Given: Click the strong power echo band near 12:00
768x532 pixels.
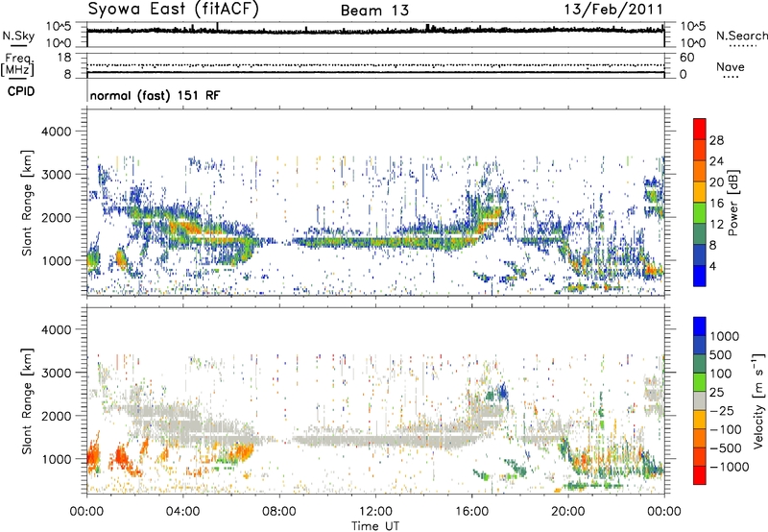Looking at the screenshot, I should [375, 242].
